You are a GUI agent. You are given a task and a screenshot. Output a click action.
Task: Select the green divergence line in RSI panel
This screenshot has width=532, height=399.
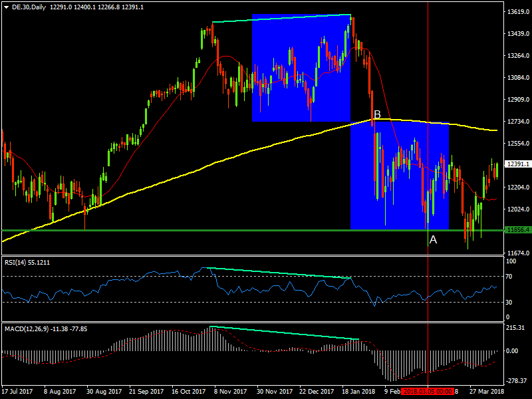[x=279, y=273]
